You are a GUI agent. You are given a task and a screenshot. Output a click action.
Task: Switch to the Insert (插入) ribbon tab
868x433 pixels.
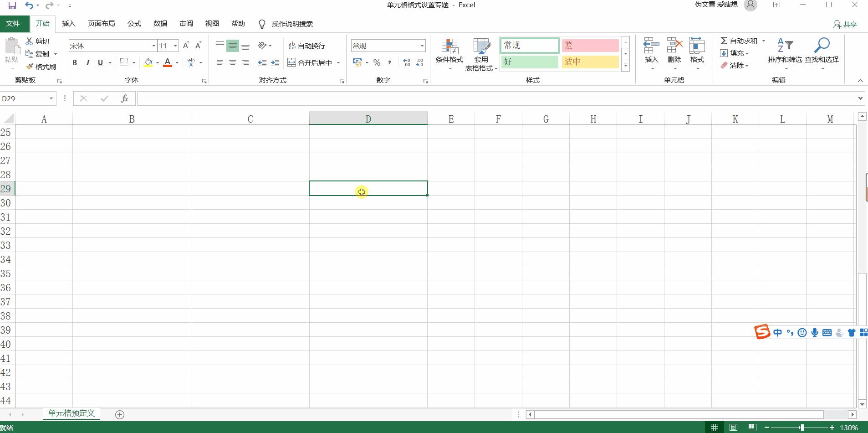[68, 24]
